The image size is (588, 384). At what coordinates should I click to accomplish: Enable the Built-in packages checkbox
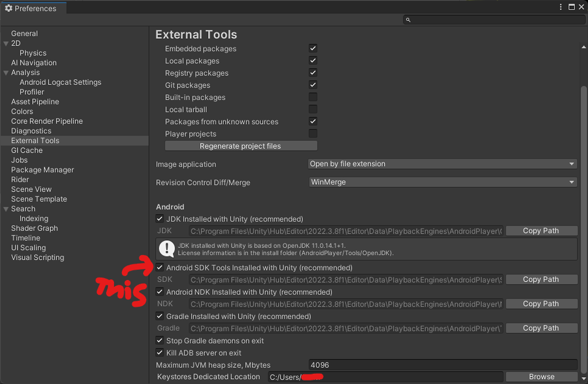click(313, 97)
